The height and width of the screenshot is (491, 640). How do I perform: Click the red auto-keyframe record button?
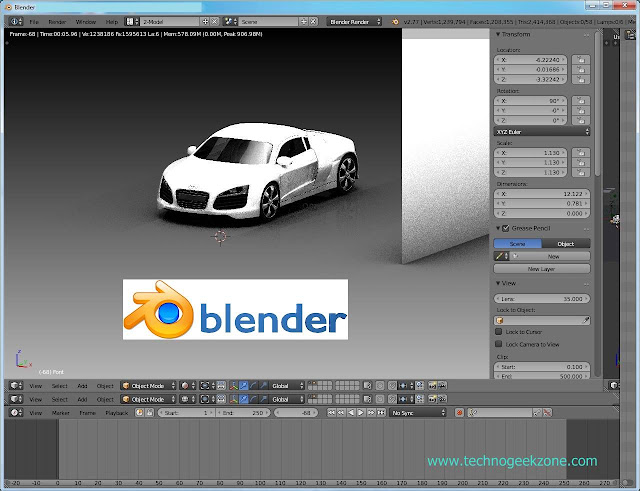459,413
